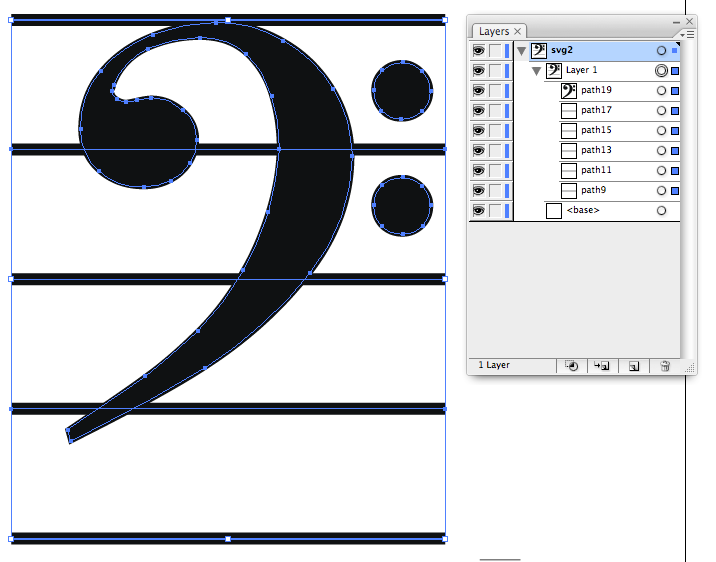Click the trash Delete Selection icon
The height and width of the screenshot is (562, 716).
click(x=664, y=366)
